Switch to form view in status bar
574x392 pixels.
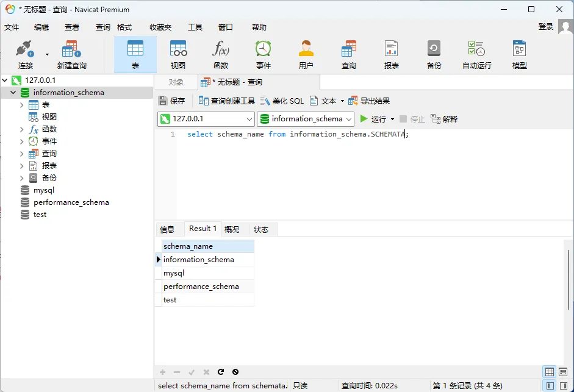pyautogui.click(x=564, y=372)
